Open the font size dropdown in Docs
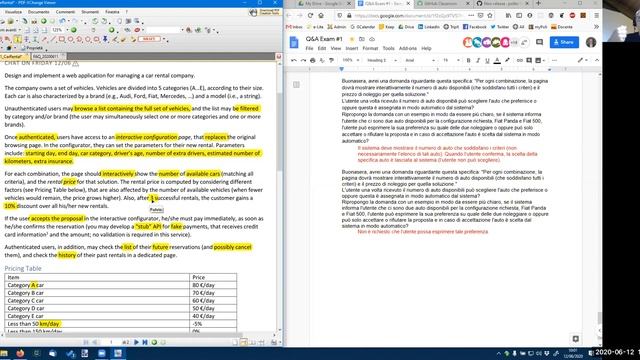This screenshot has height=360, width=640. tap(451, 60)
